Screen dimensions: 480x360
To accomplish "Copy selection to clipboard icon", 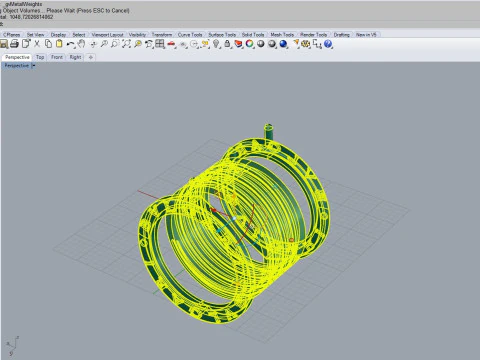I will [x=48, y=44].
